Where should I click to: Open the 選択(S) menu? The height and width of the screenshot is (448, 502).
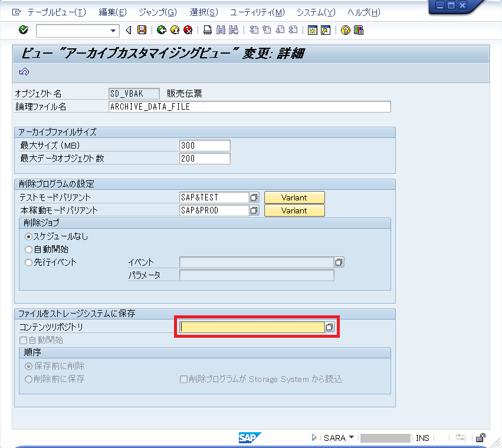pos(204,12)
